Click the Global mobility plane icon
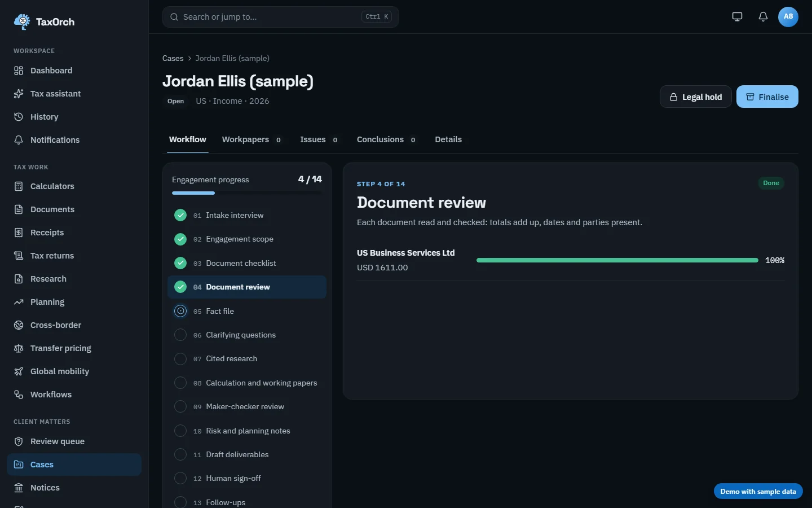The height and width of the screenshot is (508, 812). click(19, 371)
